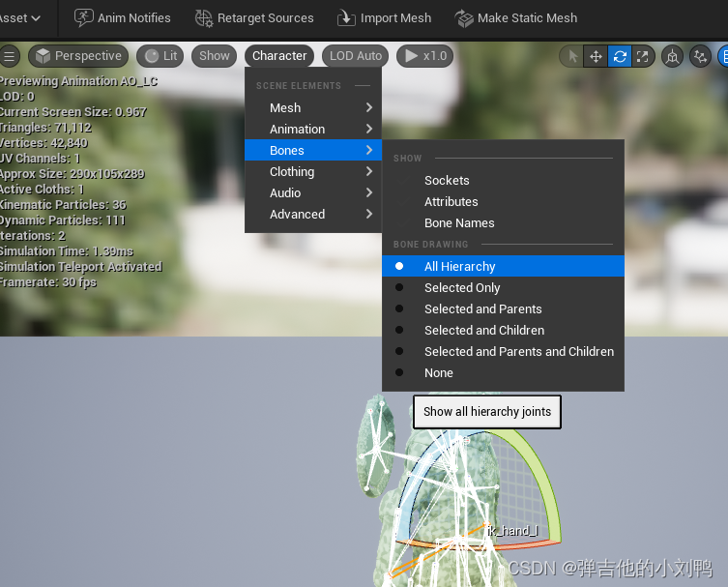Image resolution: width=728 pixels, height=587 pixels.
Task: Click the Retarget Sources globe icon
Action: [x=204, y=18]
